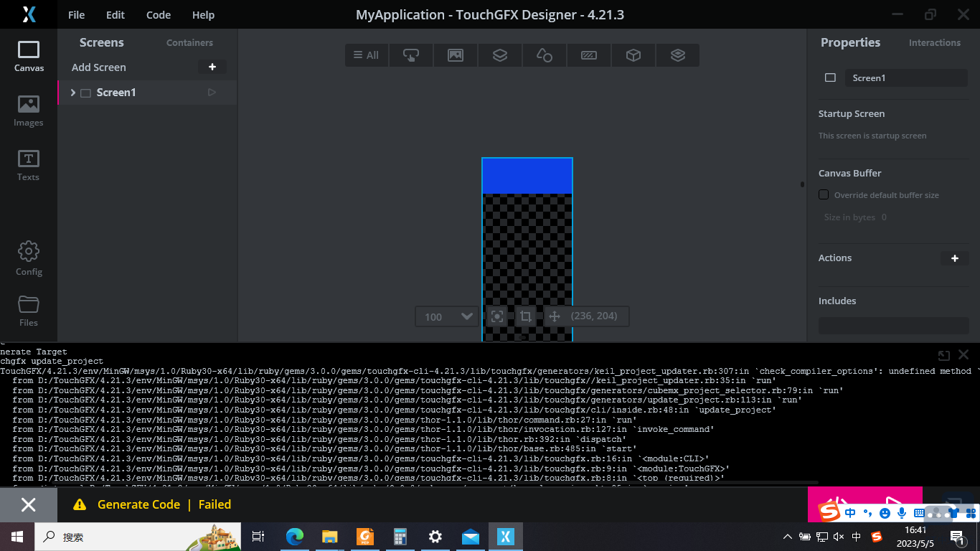Viewport: 980px width, 551px height.
Task: Click the network tray icon
Action: coord(821,537)
